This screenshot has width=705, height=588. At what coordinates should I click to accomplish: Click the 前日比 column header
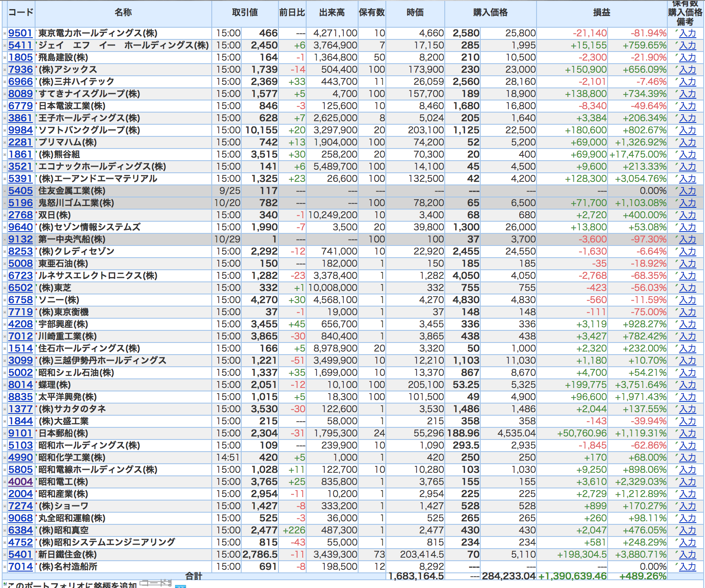click(292, 13)
